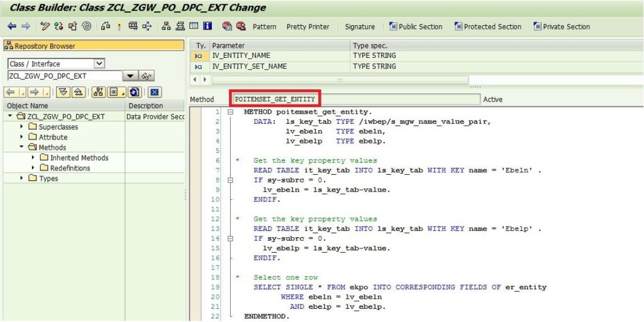
Task: Select the Repository Browser header
Action: click(94, 46)
